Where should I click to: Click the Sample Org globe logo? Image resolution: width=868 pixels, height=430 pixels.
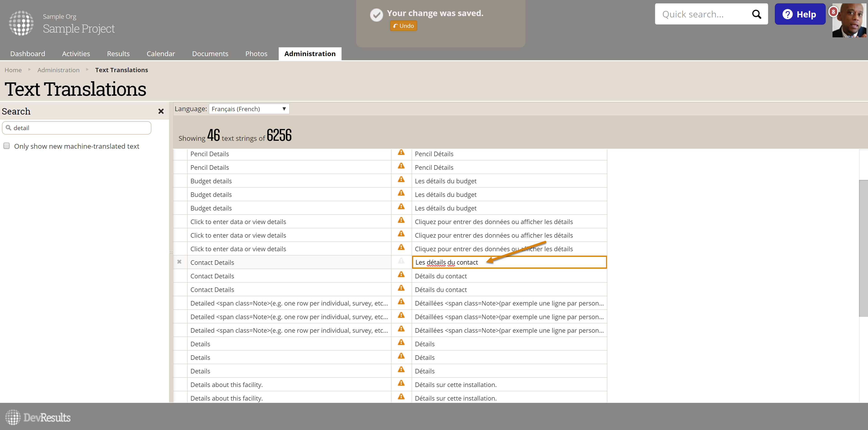(x=21, y=23)
